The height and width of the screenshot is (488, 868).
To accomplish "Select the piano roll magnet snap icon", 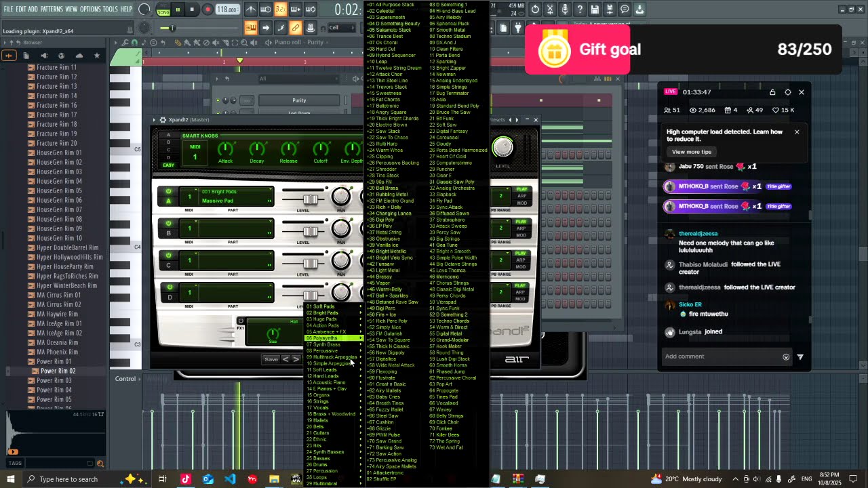I will [x=135, y=43].
